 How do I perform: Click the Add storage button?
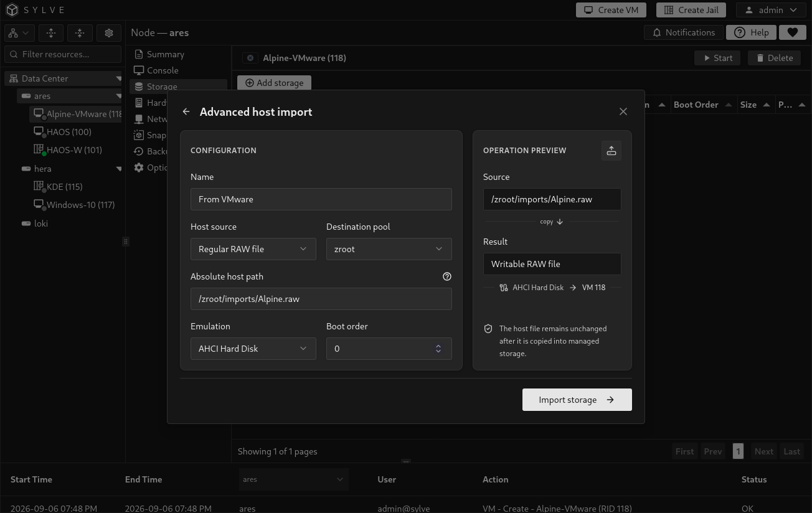tap(274, 83)
